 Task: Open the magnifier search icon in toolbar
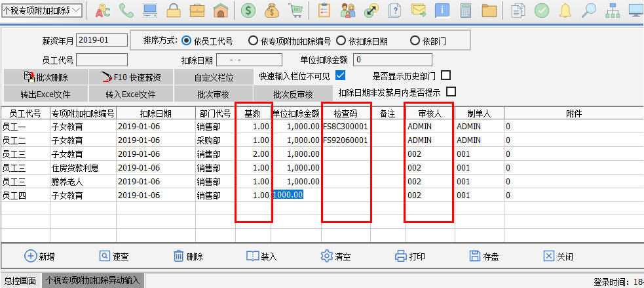(x=589, y=10)
